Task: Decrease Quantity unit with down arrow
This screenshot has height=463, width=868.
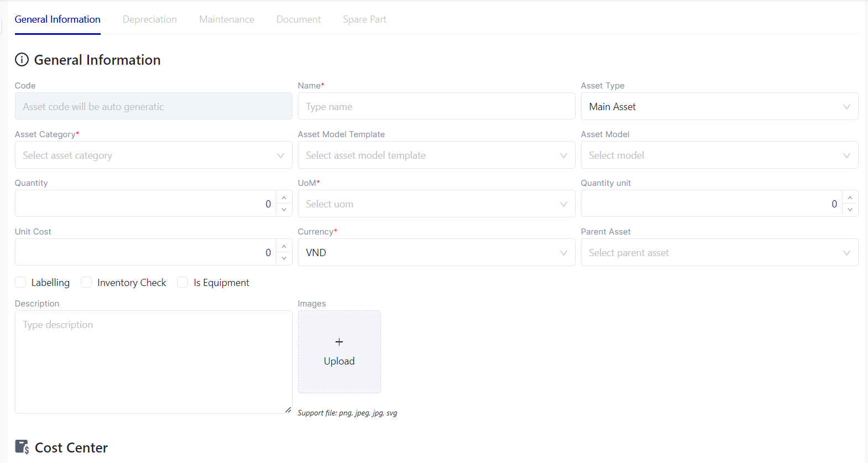Action: 850,210
